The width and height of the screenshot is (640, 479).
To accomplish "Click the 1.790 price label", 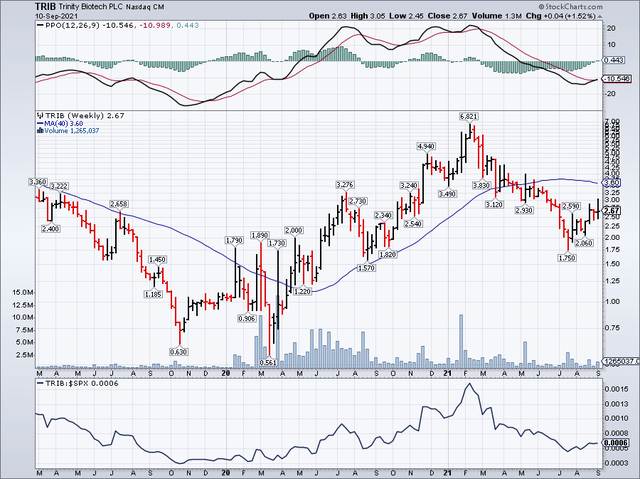I will tap(234, 240).
